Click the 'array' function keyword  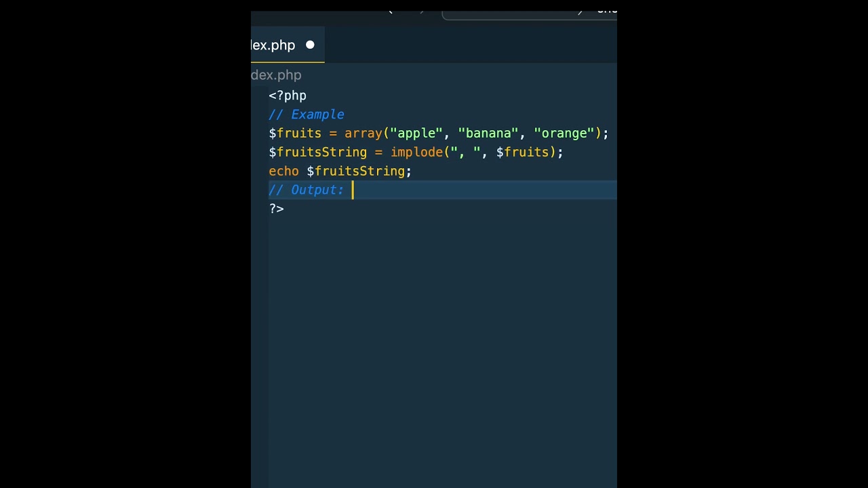pyautogui.click(x=363, y=134)
